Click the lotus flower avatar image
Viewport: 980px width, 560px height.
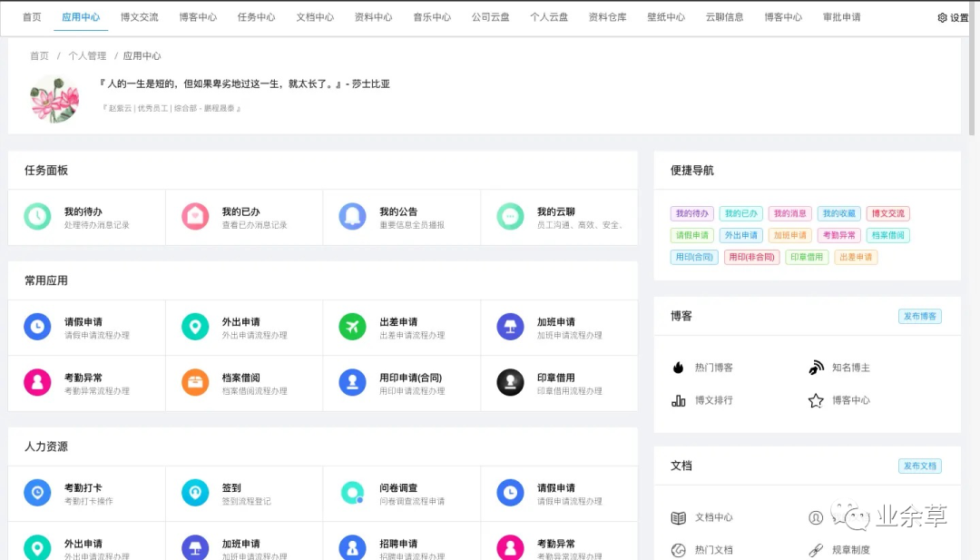coord(54,98)
